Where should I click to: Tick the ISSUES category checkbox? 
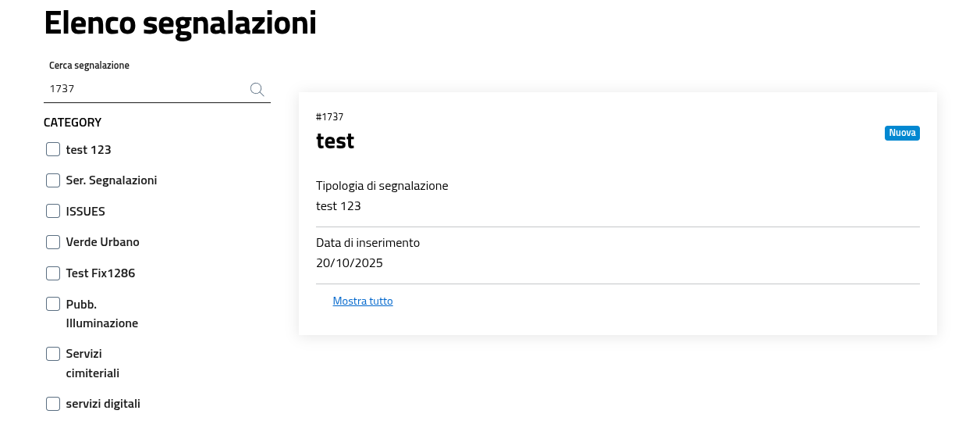point(53,211)
